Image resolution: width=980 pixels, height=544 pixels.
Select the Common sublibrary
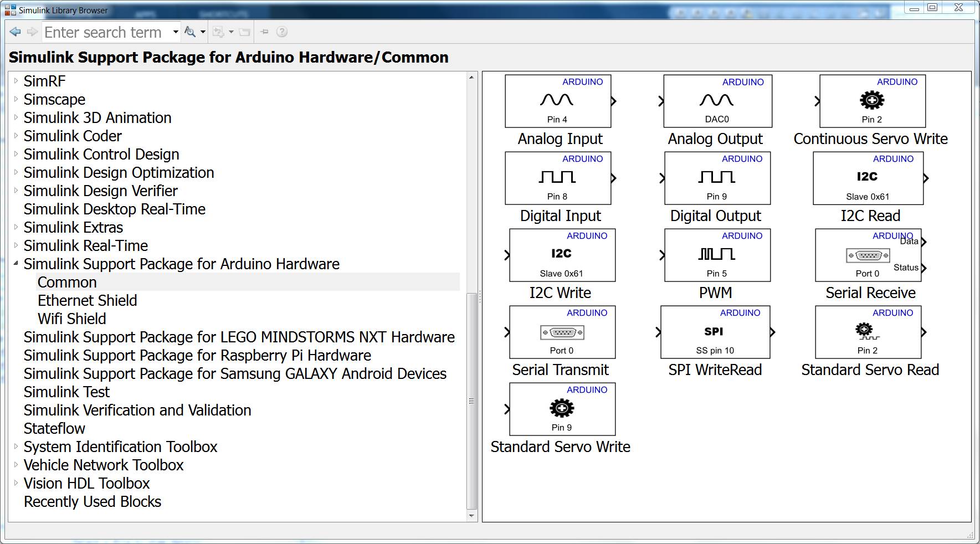[67, 282]
